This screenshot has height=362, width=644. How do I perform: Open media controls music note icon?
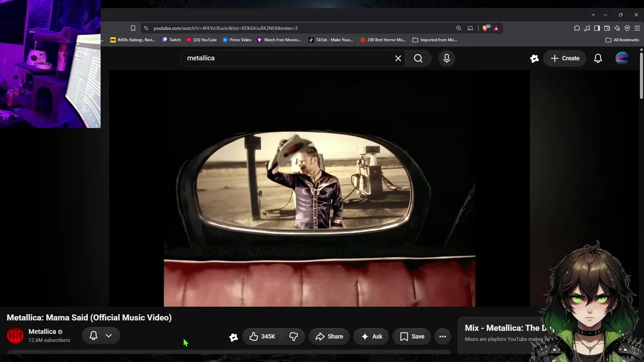click(587, 28)
